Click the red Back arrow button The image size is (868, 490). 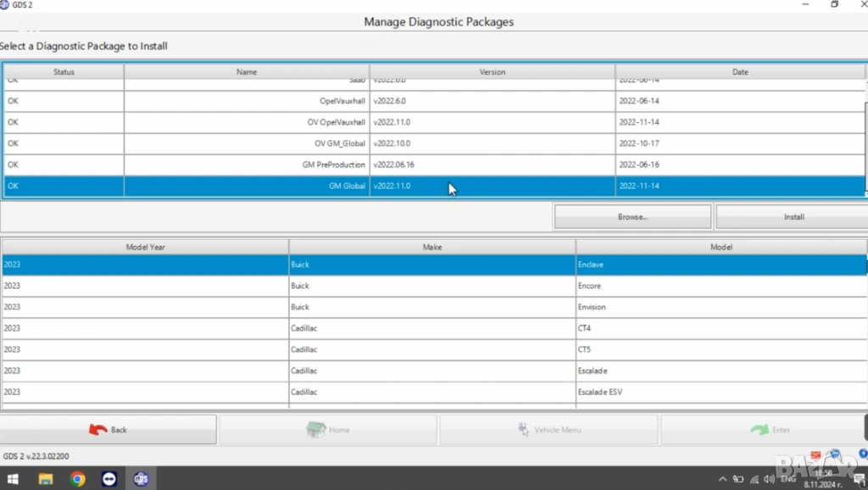click(x=108, y=430)
